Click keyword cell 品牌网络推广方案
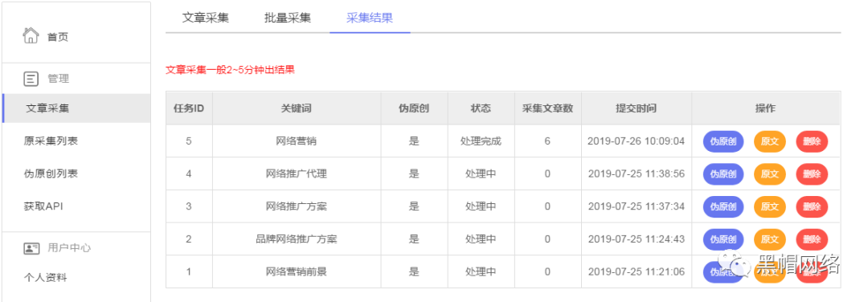The height and width of the screenshot is (302, 868). [x=296, y=239]
